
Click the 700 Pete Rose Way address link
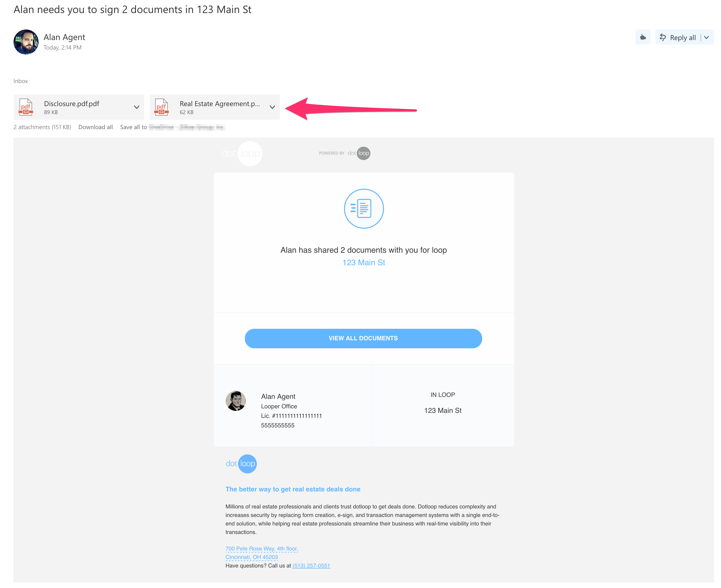262,549
